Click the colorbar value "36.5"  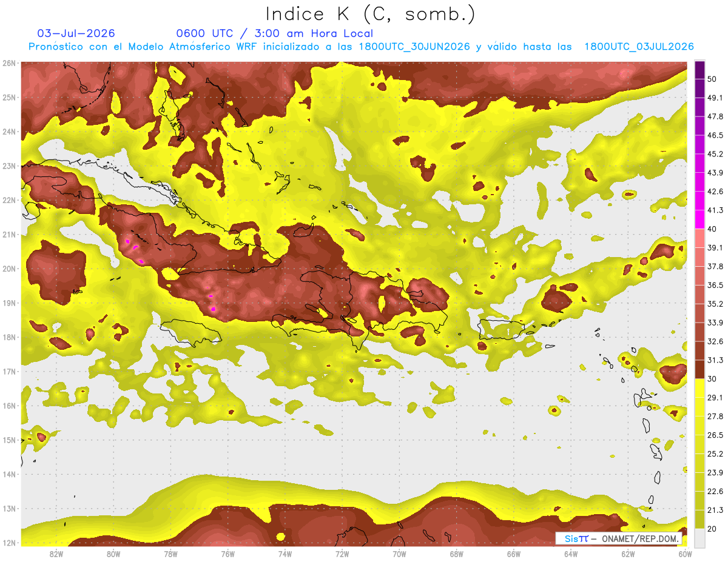coord(716,285)
